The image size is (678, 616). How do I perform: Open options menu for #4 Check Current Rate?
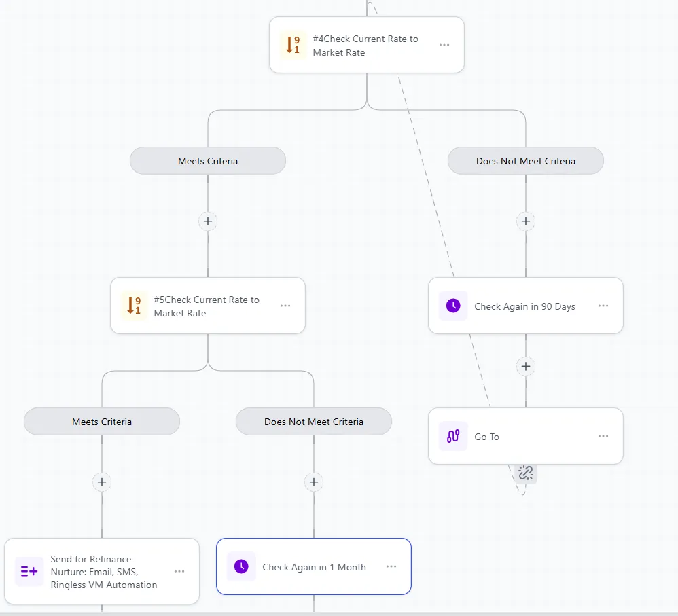444,45
